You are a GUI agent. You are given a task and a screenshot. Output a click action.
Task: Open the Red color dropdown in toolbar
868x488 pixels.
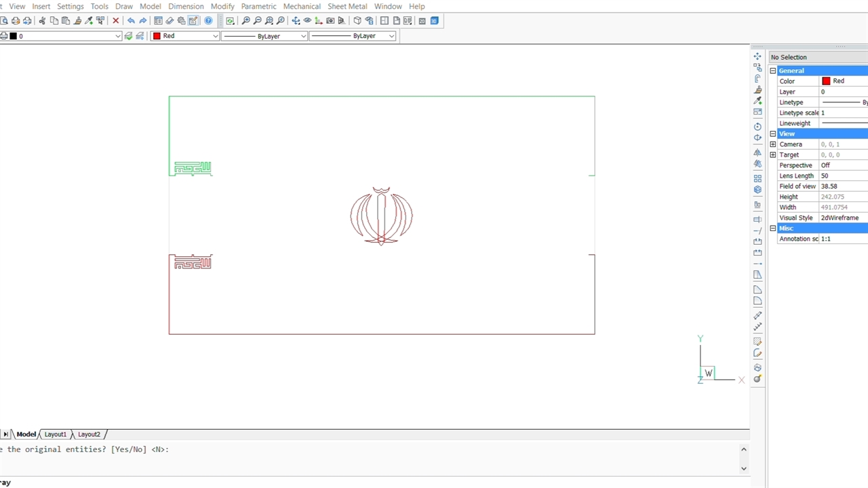click(216, 36)
